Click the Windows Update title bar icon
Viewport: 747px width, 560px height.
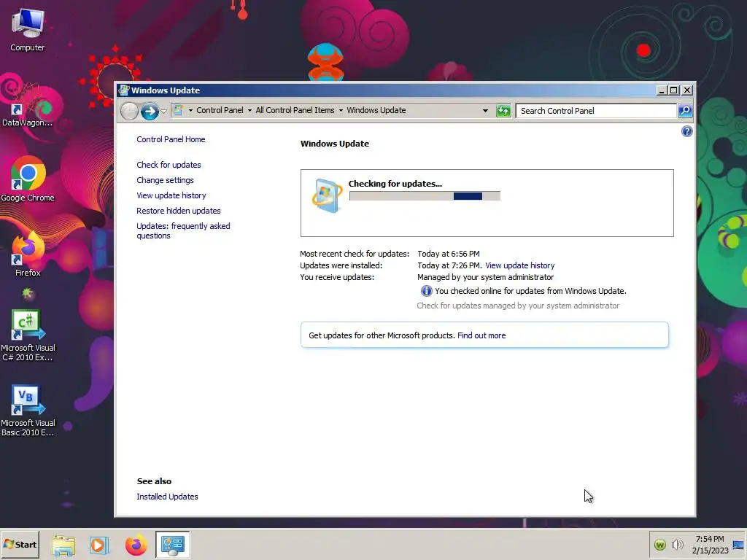tap(124, 90)
